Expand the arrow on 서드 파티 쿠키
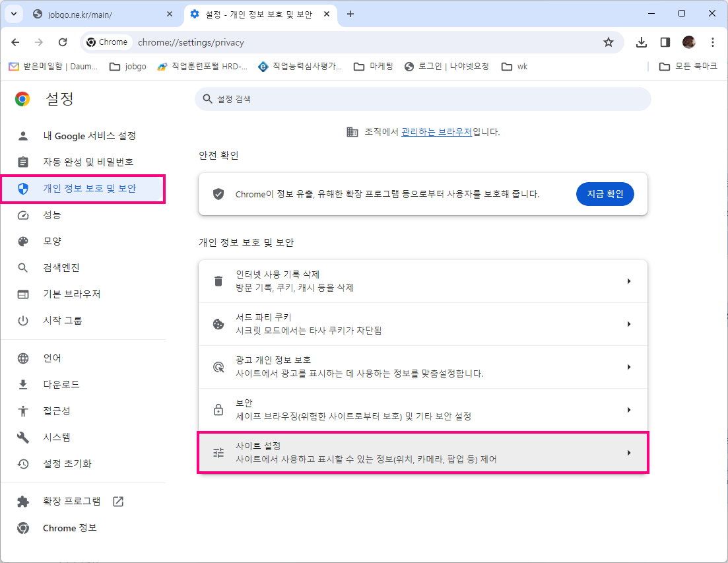Viewport: 728px width, 563px height. [629, 324]
